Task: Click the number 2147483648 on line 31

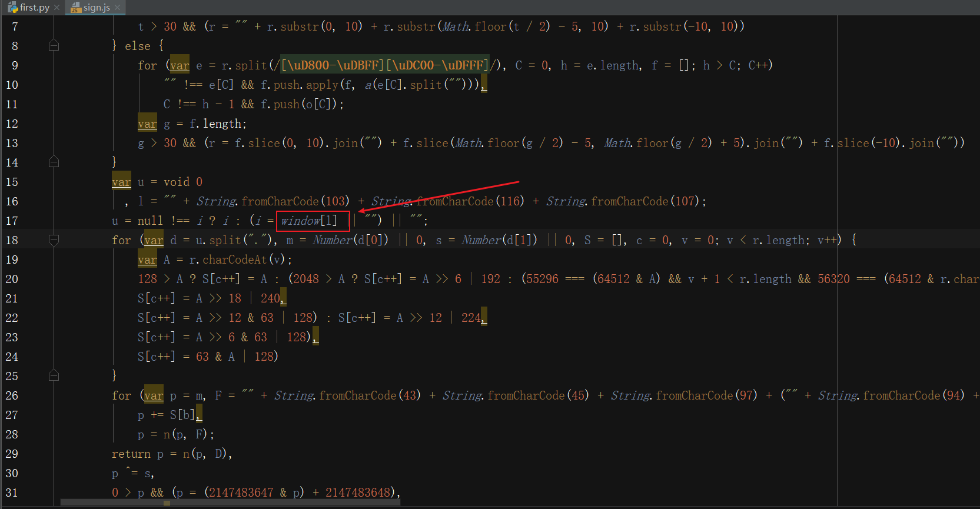Action: click(x=358, y=493)
